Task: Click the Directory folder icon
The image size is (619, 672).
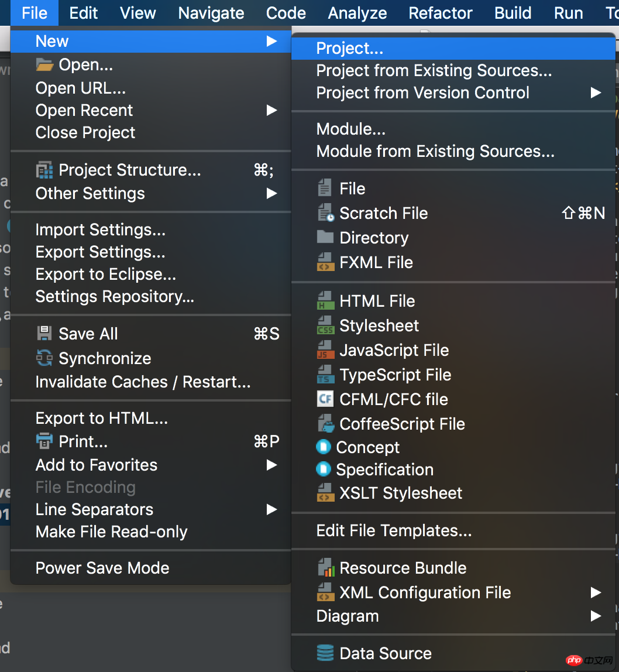Action: (325, 237)
